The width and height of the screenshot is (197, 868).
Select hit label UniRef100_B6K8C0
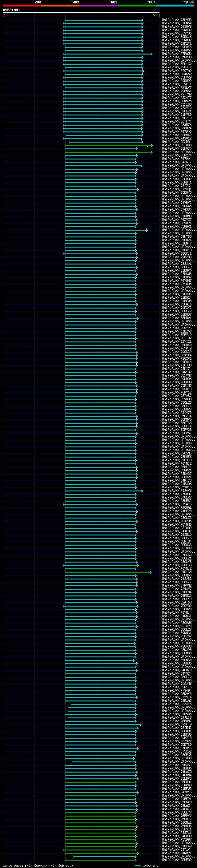177,149
